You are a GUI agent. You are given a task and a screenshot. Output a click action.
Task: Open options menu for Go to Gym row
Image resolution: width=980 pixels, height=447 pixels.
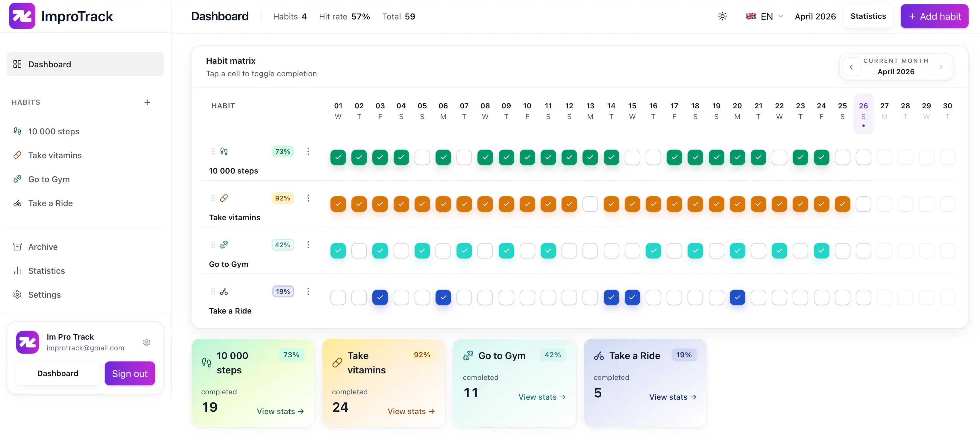pyautogui.click(x=308, y=245)
